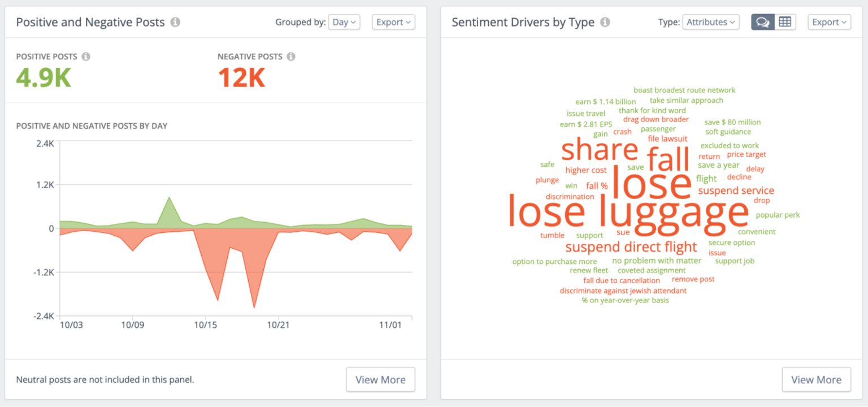Open the Type Attributes dropdown
The width and height of the screenshot is (868, 407).
[x=710, y=22]
